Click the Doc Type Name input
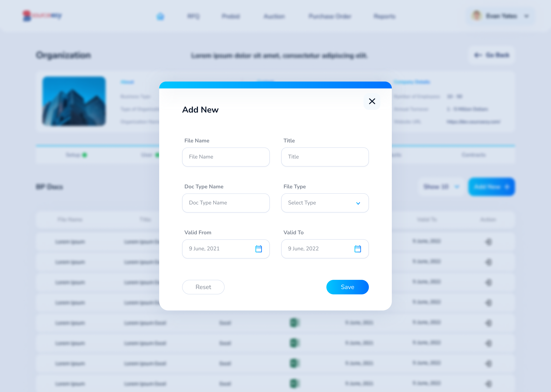The height and width of the screenshot is (392, 551). coord(226,203)
